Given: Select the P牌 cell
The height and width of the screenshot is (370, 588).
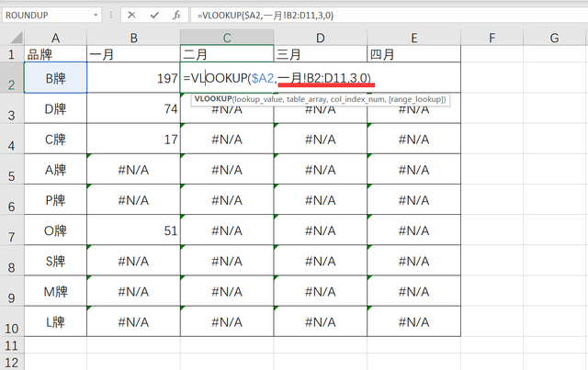Looking at the screenshot, I should click(x=55, y=200).
